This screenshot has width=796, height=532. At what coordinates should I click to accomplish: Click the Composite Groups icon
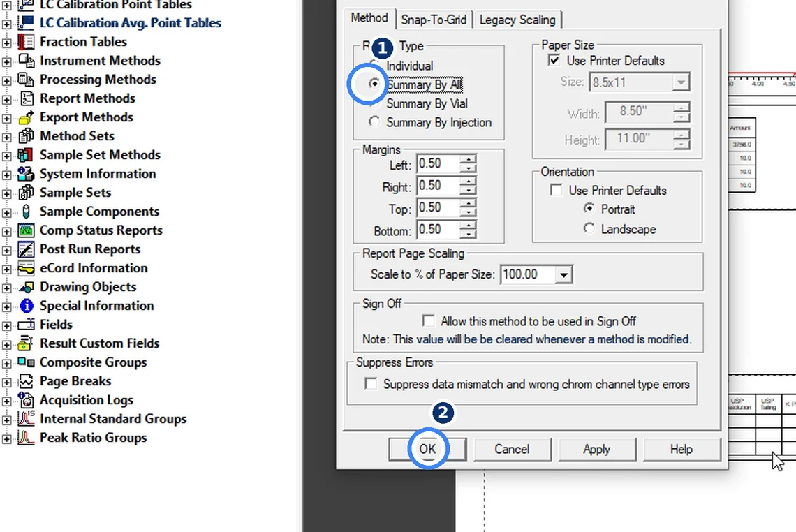coord(26,362)
